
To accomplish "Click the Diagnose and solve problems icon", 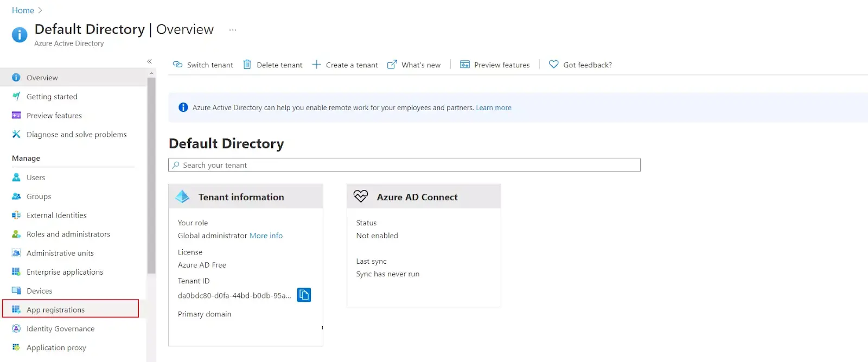I will (16, 135).
